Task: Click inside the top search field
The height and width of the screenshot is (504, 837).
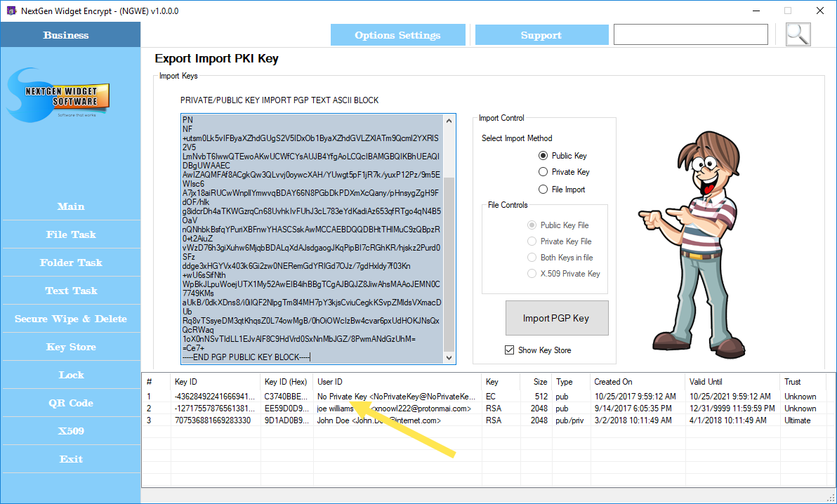Action: coord(691,34)
